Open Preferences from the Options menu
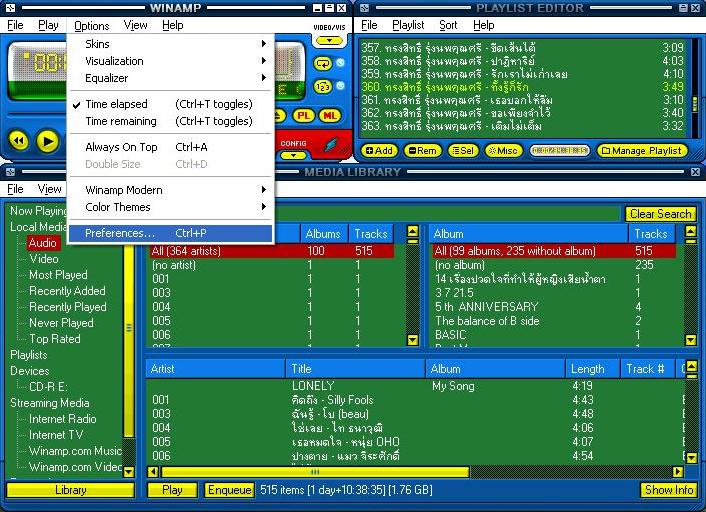Image resolution: width=706 pixels, height=512 pixels. (171, 233)
